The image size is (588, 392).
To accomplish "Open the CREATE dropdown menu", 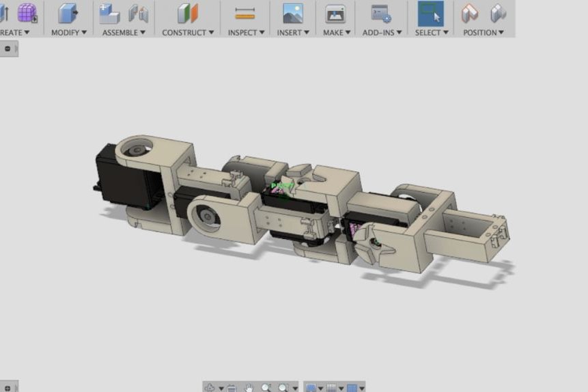I will pos(14,33).
